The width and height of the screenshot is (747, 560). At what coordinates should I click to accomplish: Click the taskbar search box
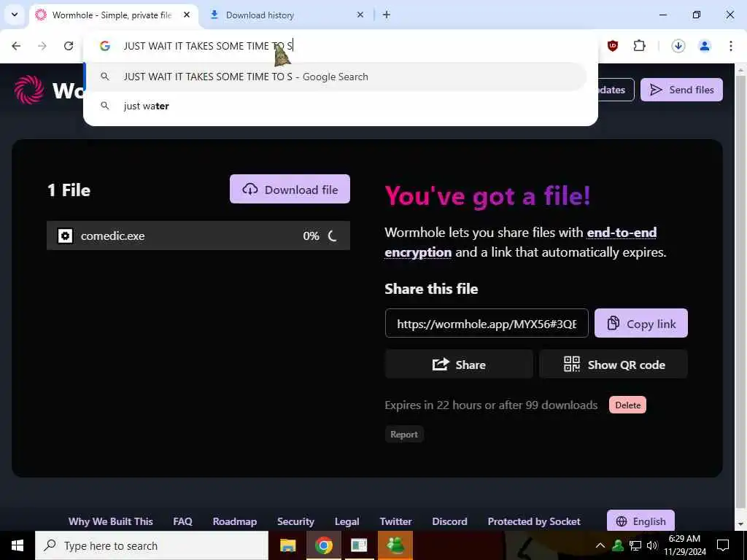point(152,545)
